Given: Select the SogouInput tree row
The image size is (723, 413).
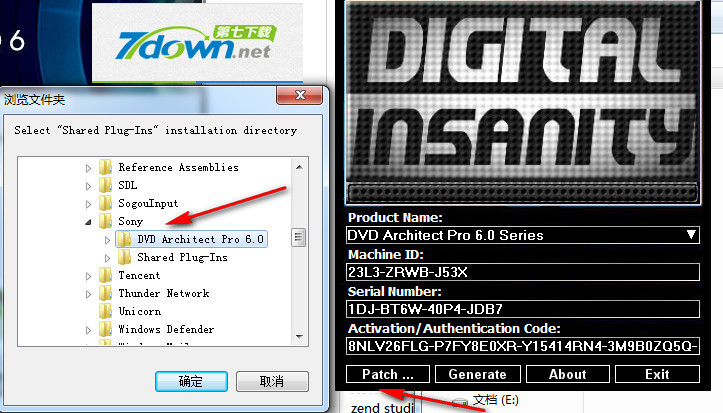Looking at the screenshot, I should 148,203.
